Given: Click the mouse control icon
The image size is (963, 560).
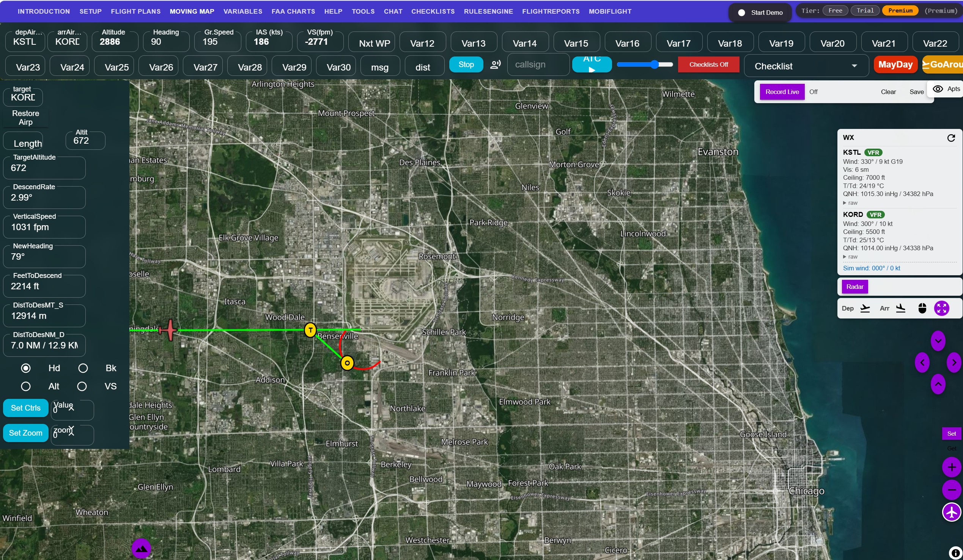Looking at the screenshot, I should coord(922,309).
